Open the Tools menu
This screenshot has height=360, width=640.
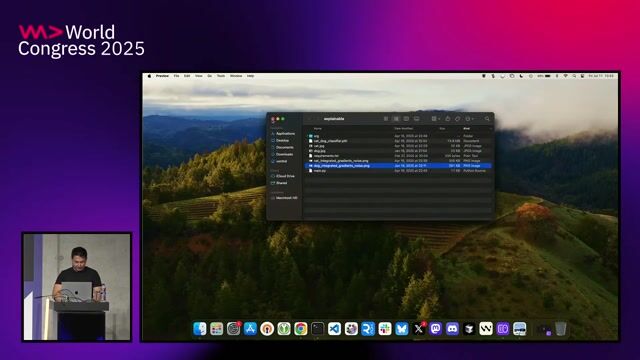pos(221,76)
